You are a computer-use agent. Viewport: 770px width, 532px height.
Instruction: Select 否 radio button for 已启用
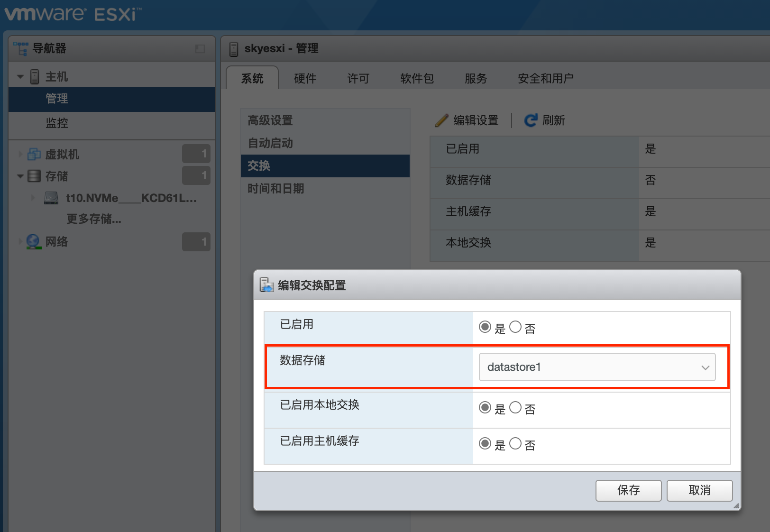coord(515,327)
